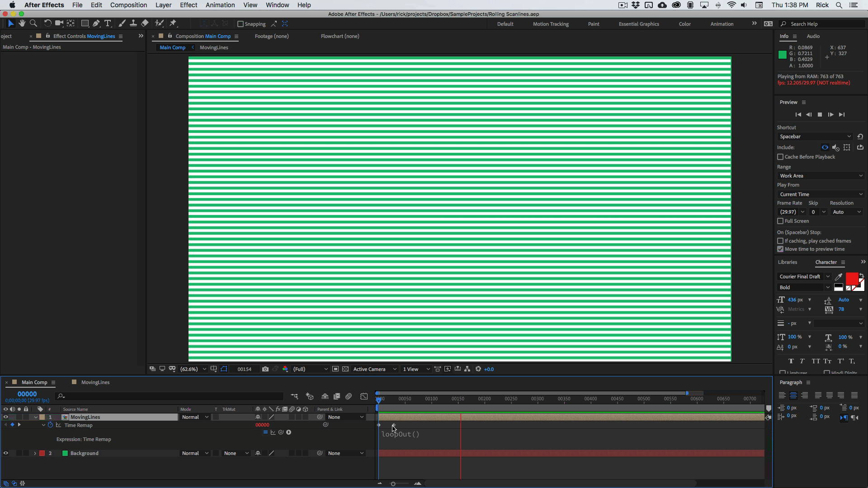868x488 pixels.
Task: Select the Pen tool in toolbar
Action: tap(96, 23)
